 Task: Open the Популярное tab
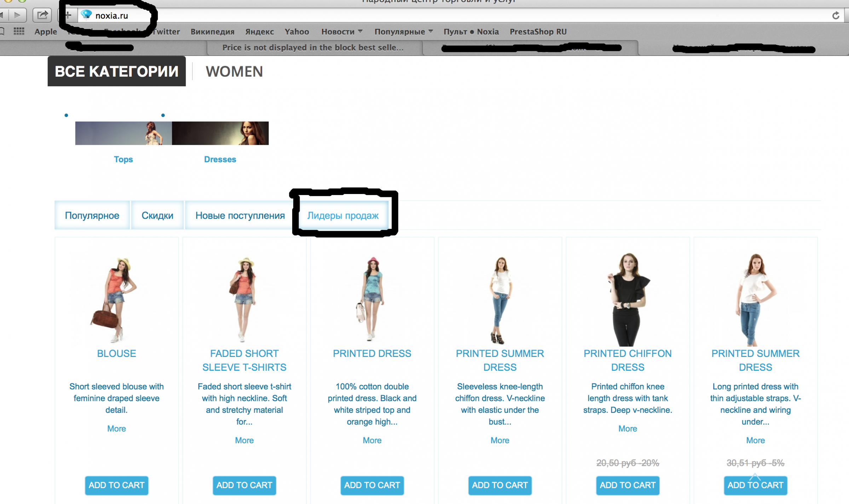92,215
